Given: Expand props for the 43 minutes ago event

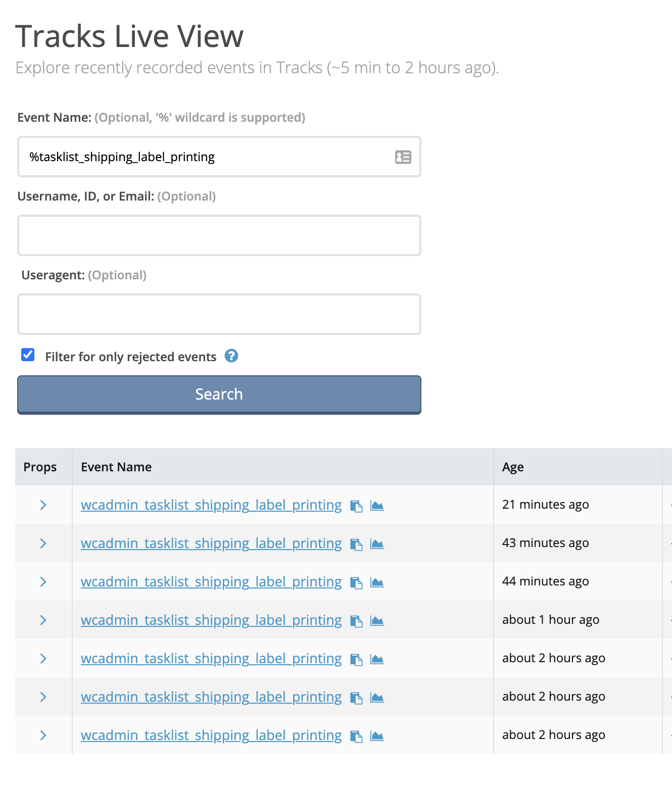Looking at the screenshot, I should [x=43, y=543].
